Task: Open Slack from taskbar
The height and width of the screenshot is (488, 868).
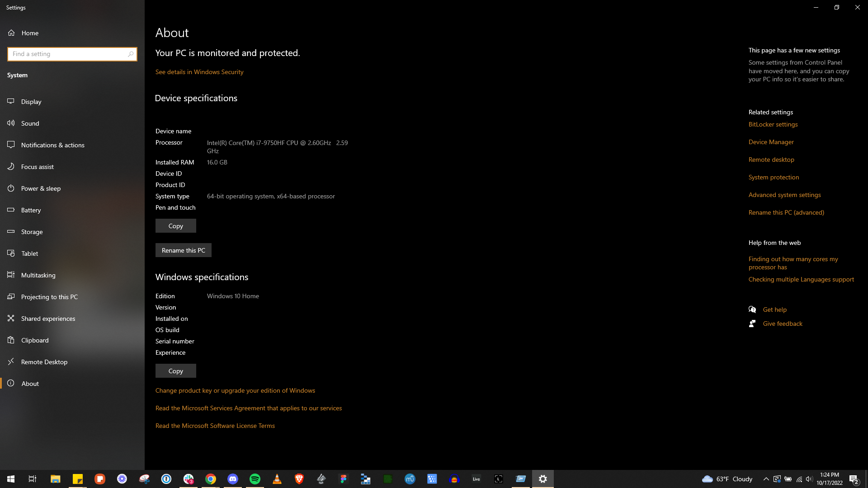Action: click(x=189, y=479)
